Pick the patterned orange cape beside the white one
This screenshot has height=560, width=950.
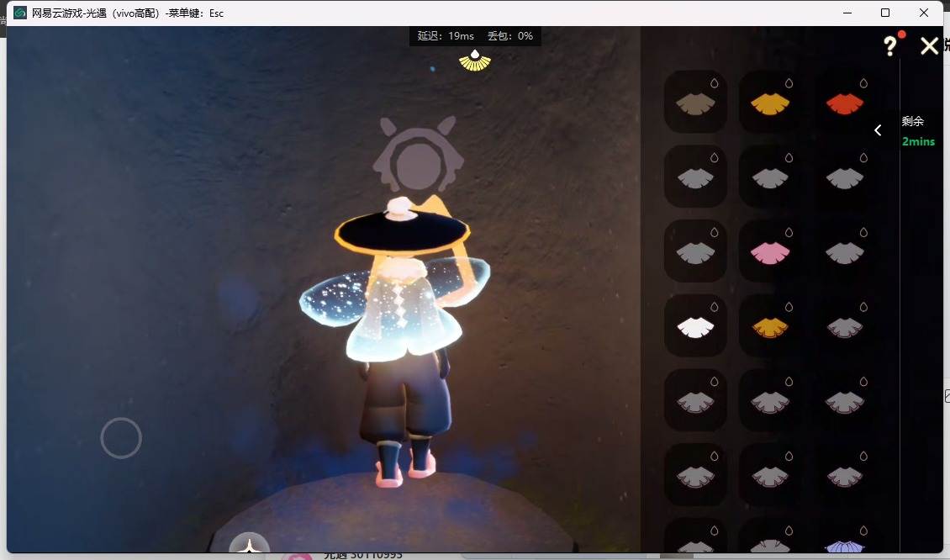(770, 325)
